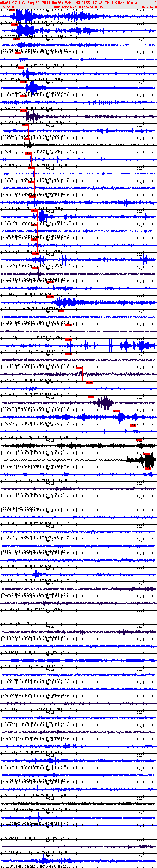Image resolution: width=157 pixels, height=868 pixels.
Task: Click the 'PB B019 EHZ' trace label
Action: tap(11, 566)
